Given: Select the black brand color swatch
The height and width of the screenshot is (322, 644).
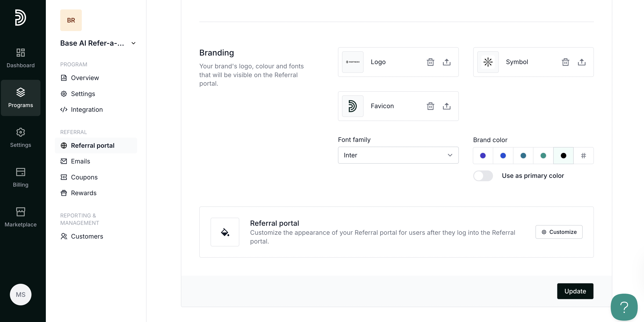Looking at the screenshot, I should (563, 156).
